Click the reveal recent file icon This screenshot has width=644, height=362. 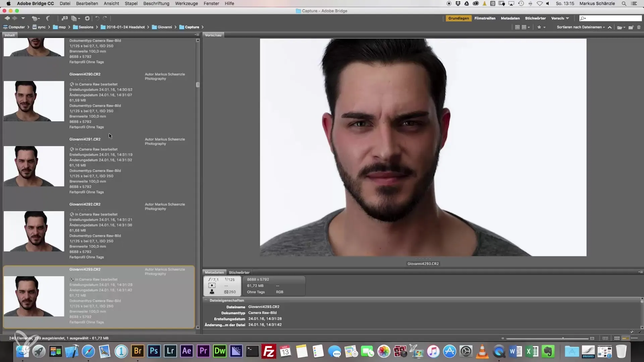pos(35,18)
